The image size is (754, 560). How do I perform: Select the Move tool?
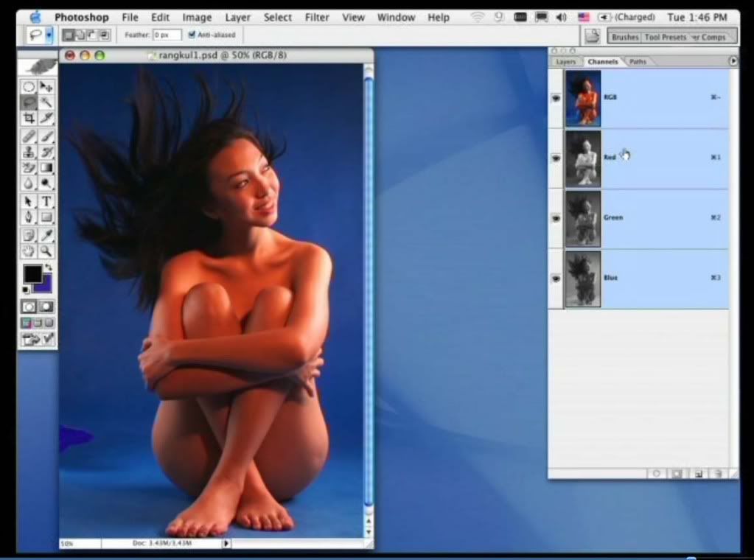point(46,87)
